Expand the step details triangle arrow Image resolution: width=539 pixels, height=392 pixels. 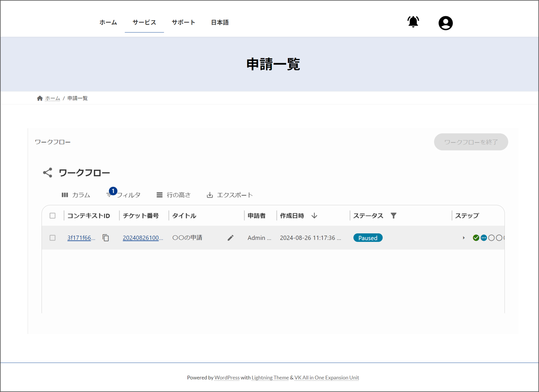(464, 238)
